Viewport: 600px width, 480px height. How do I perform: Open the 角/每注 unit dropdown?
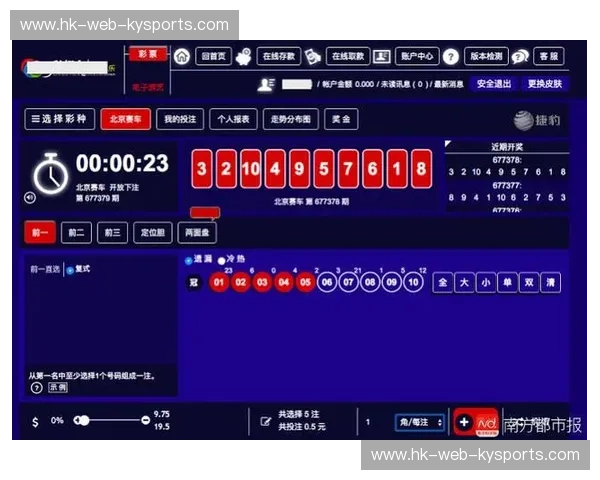click(x=419, y=422)
